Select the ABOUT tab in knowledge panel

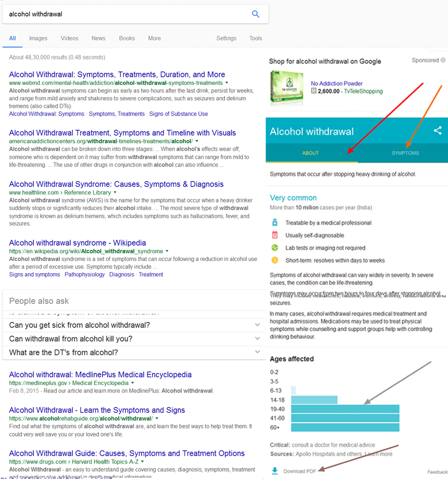pos(311,153)
